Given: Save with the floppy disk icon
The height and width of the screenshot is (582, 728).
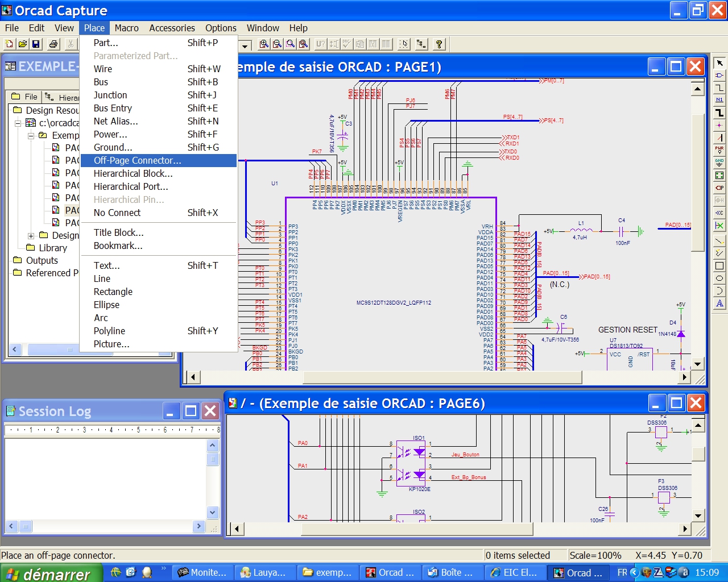Looking at the screenshot, I should pos(35,44).
